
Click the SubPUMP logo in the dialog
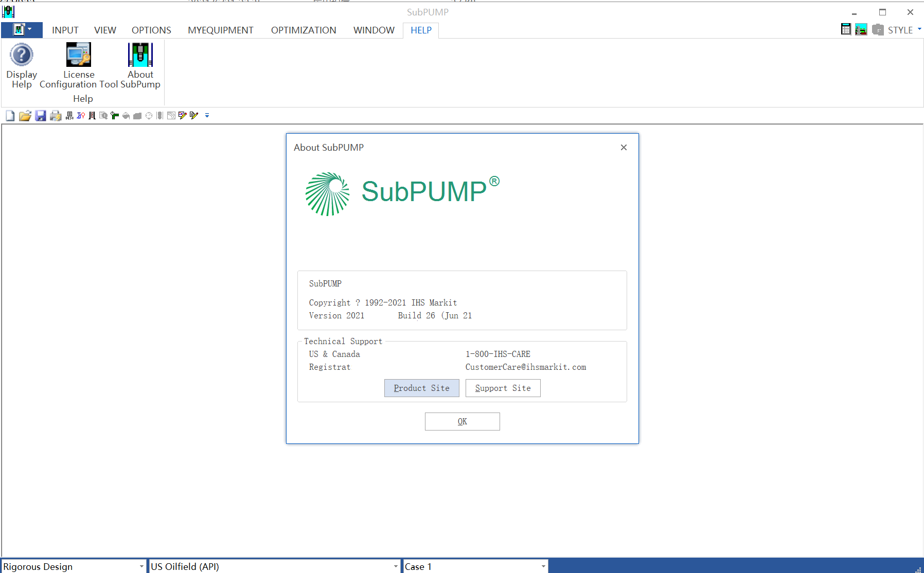coord(402,193)
